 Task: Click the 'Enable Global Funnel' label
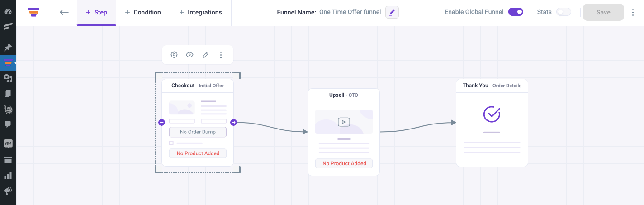(x=474, y=12)
